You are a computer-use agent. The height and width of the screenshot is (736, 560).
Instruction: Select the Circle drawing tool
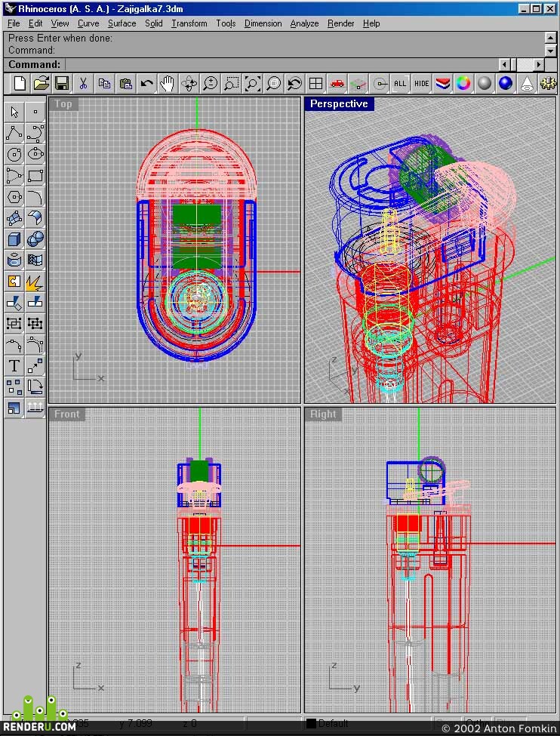pyautogui.click(x=14, y=155)
